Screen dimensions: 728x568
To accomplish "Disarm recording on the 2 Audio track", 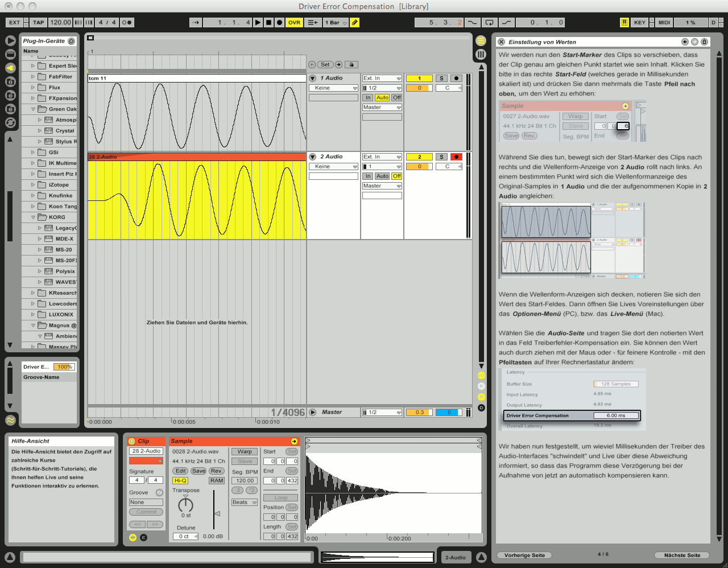I will (456, 157).
